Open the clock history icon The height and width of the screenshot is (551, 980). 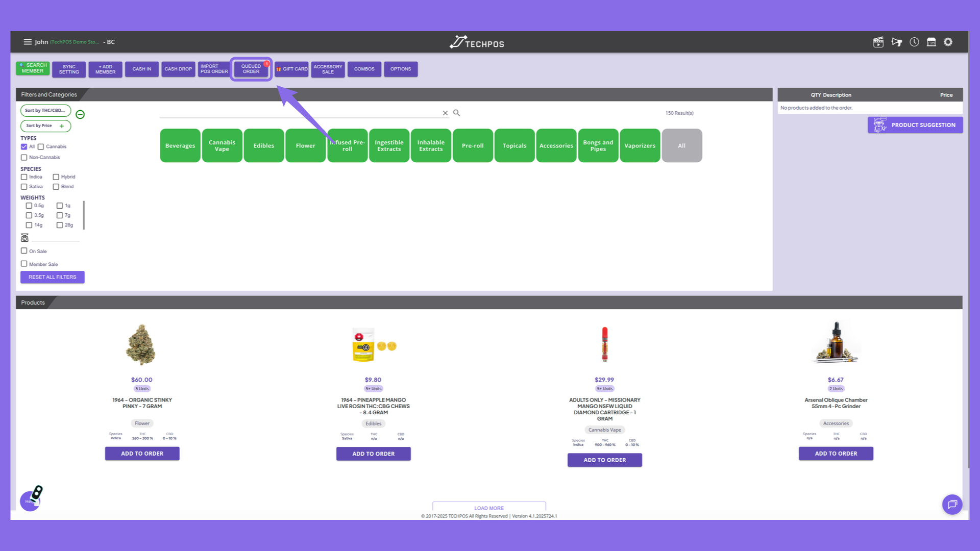click(914, 42)
